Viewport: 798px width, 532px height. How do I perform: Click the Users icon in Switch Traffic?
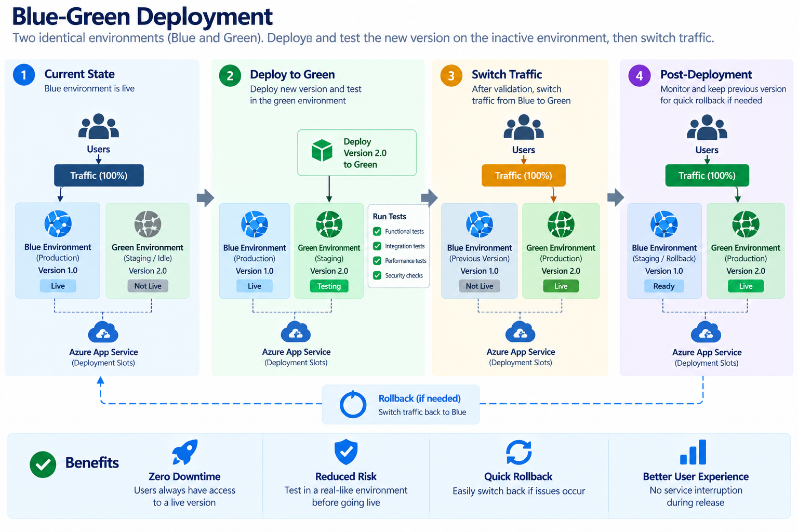click(524, 127)
